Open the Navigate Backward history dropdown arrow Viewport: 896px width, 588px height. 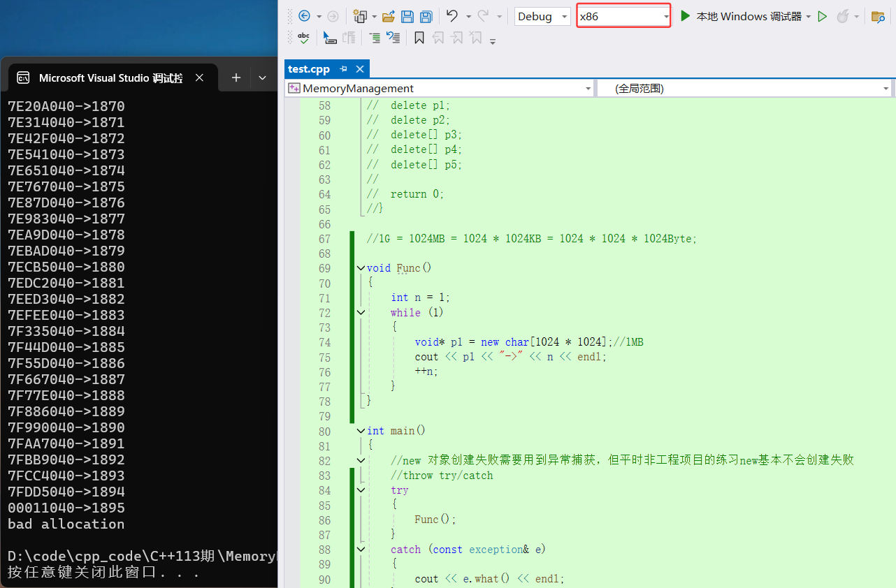click(319, 16)
